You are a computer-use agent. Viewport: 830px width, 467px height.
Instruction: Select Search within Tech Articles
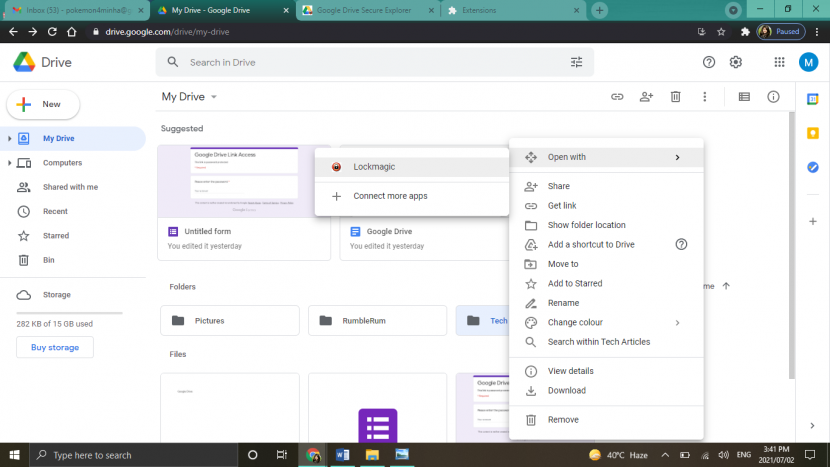[606, 342]
